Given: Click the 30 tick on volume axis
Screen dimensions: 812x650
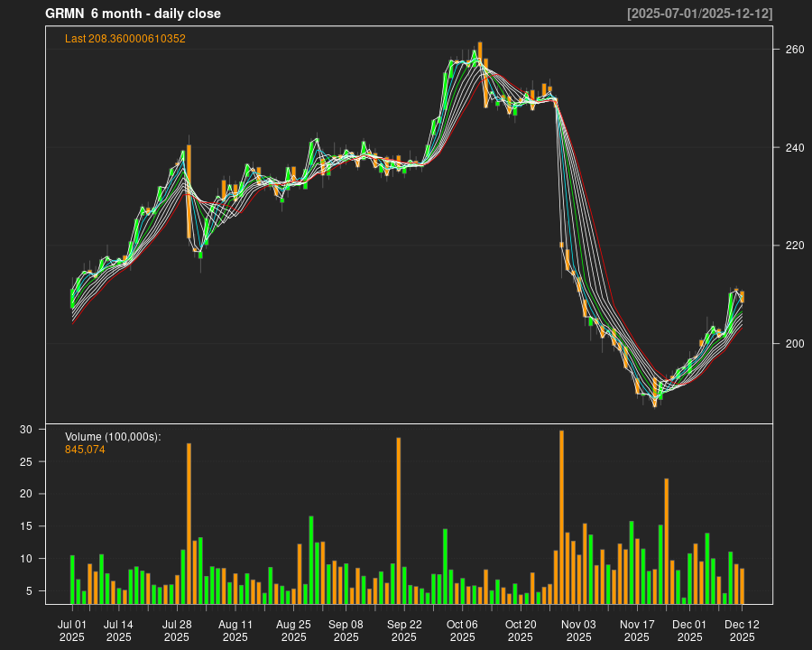Looking at the screenshot, I should point(26,430).
